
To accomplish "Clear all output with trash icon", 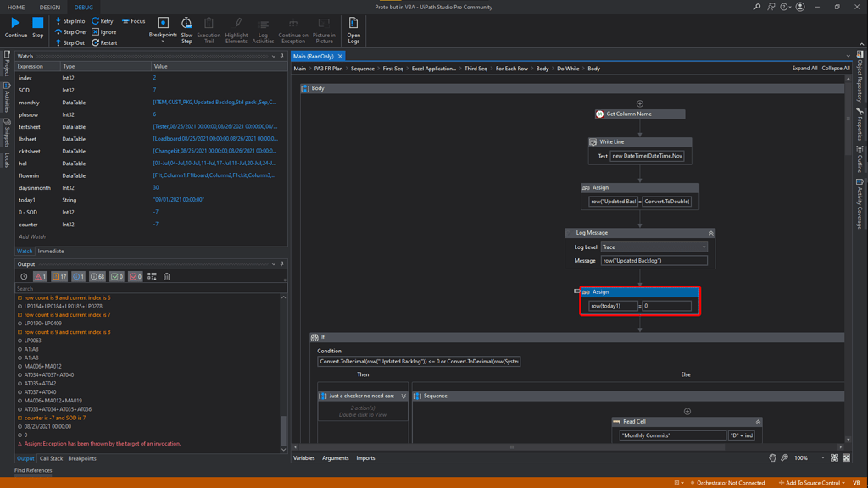I will pos(167,276).
